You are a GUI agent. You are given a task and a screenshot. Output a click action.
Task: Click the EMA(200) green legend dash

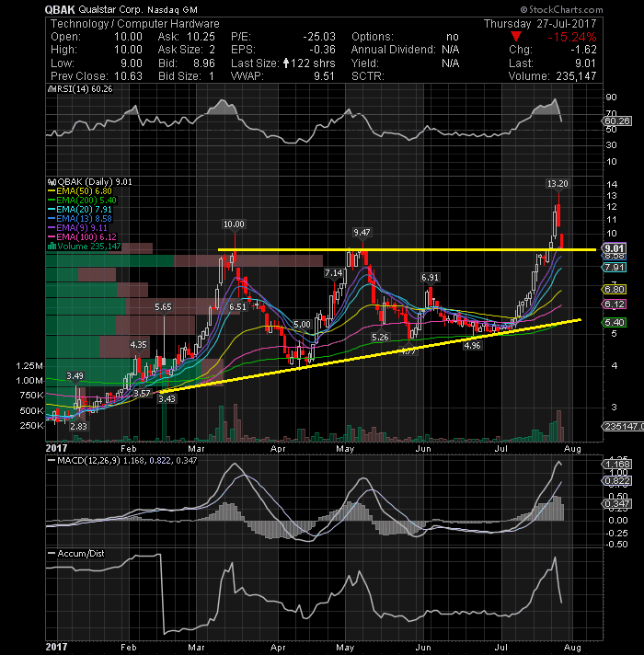52,201
